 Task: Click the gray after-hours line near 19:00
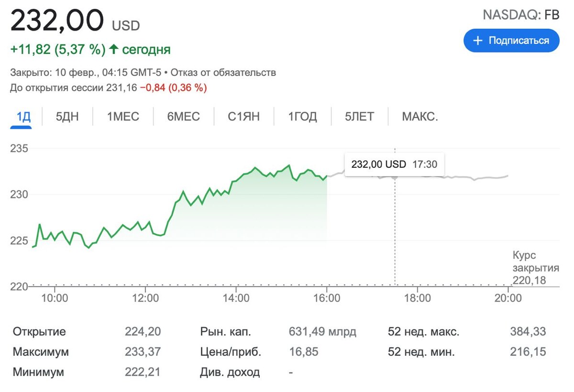coord(463,177)
